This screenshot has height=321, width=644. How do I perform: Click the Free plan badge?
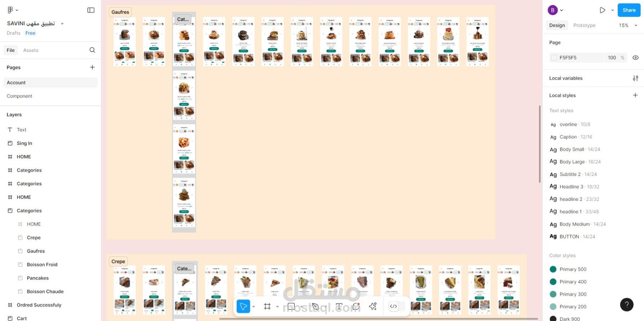(x=30, y=33)
